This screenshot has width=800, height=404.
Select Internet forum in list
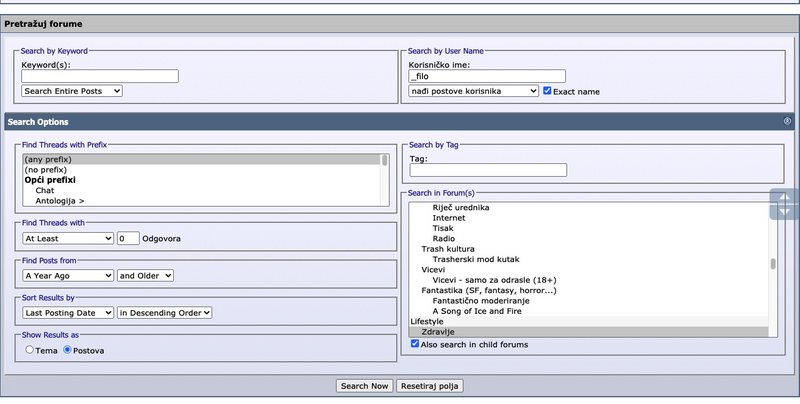589,218
